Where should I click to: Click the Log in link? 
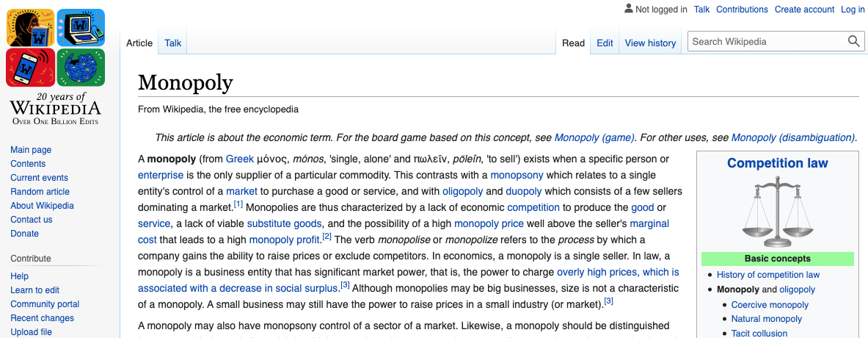click(x=853, y=10)
